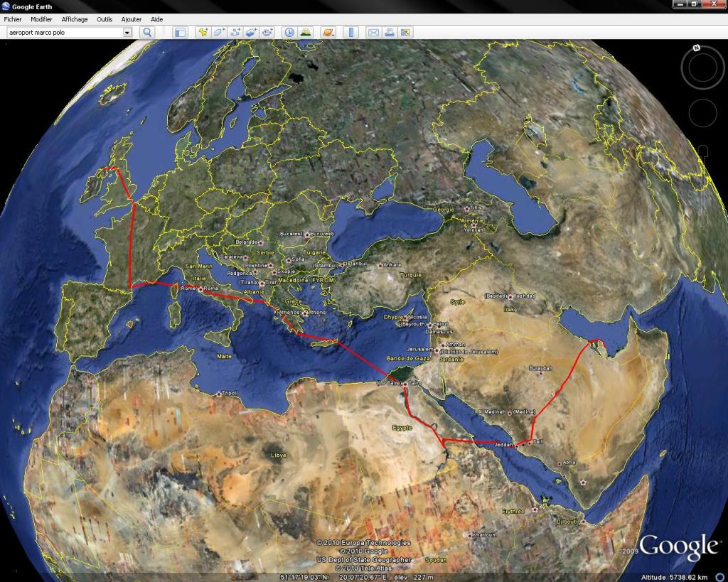Click the 'Nicosia' city label

point(418,317)
